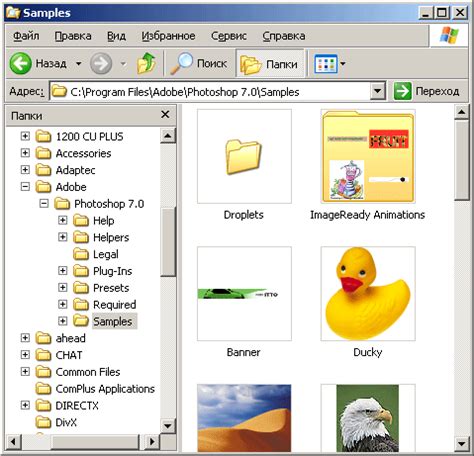The height and width of the screenshot is (456, 474).
Task: Open Search with the magnifying glass icon
Action: coord(182,63)
